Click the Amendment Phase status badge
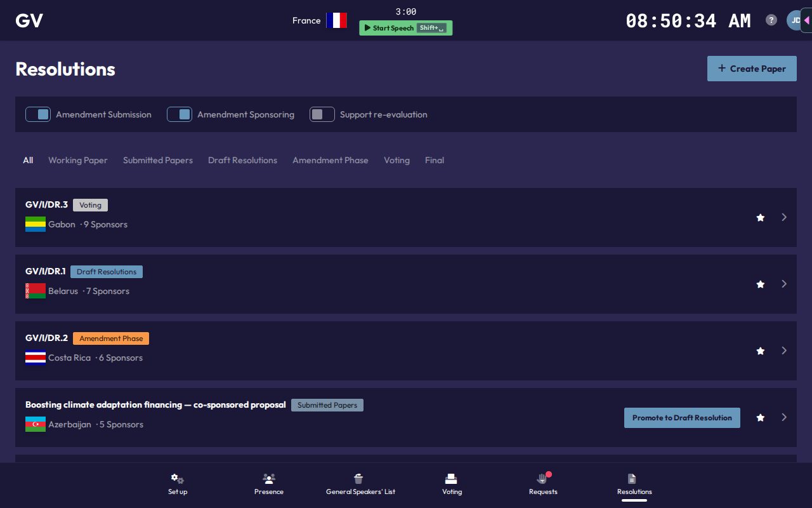Viewport: 812px width, 508px height. (111, 338)
